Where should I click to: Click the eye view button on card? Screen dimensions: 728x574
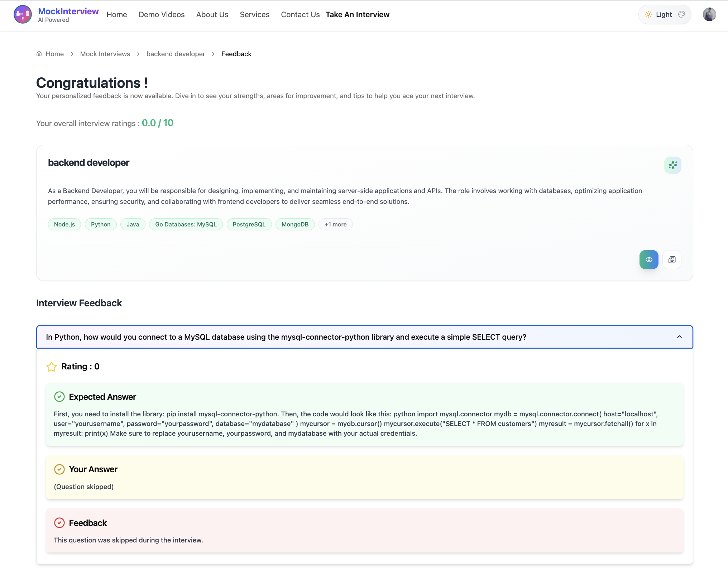[649, 260]
